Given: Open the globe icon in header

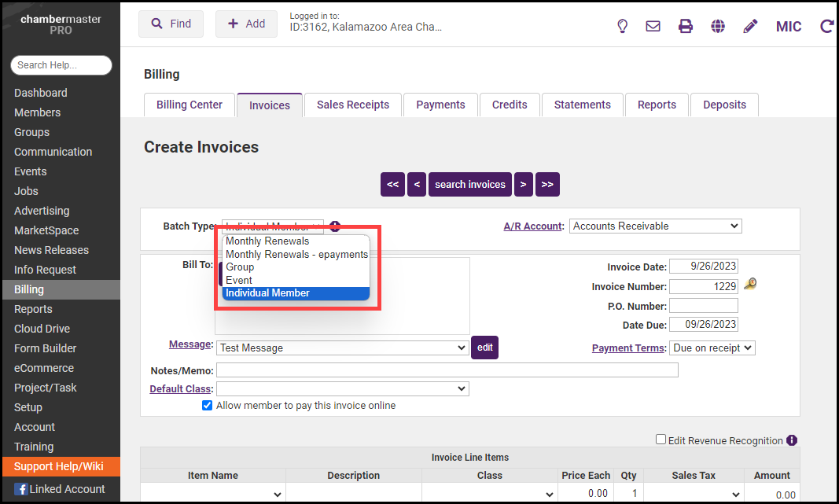Looking at the screenshot, I should [x=718, y=26].
